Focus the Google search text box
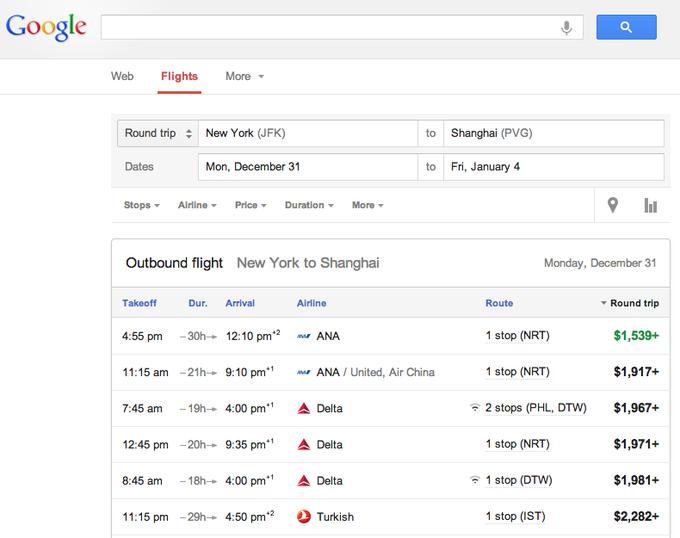 342,27
